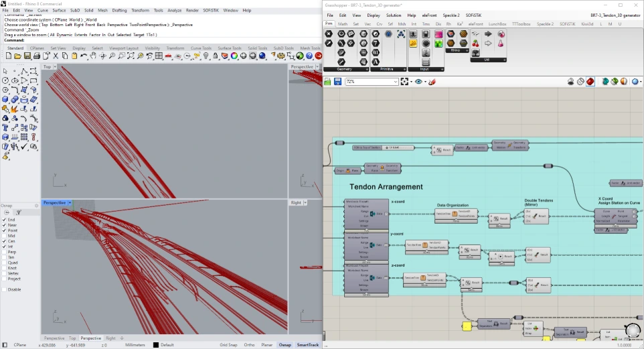Check the Disable osnap checkbox

tap(4, 289)
